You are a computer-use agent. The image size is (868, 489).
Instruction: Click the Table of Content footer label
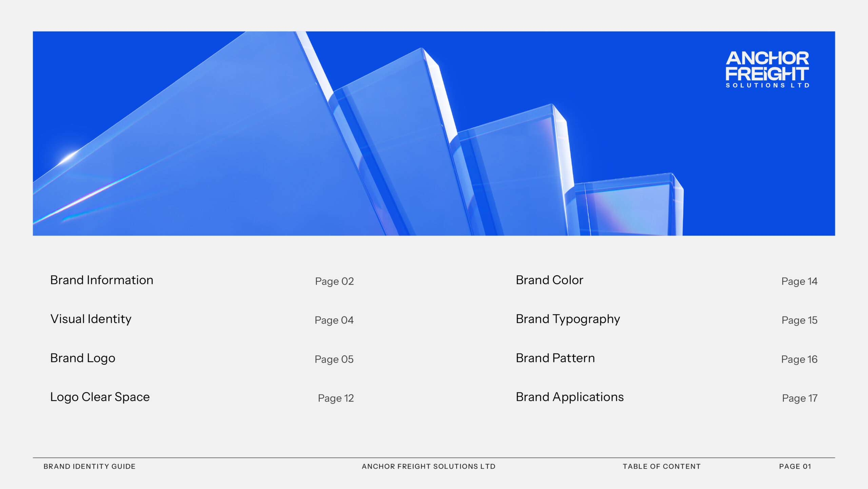[662, 467]
